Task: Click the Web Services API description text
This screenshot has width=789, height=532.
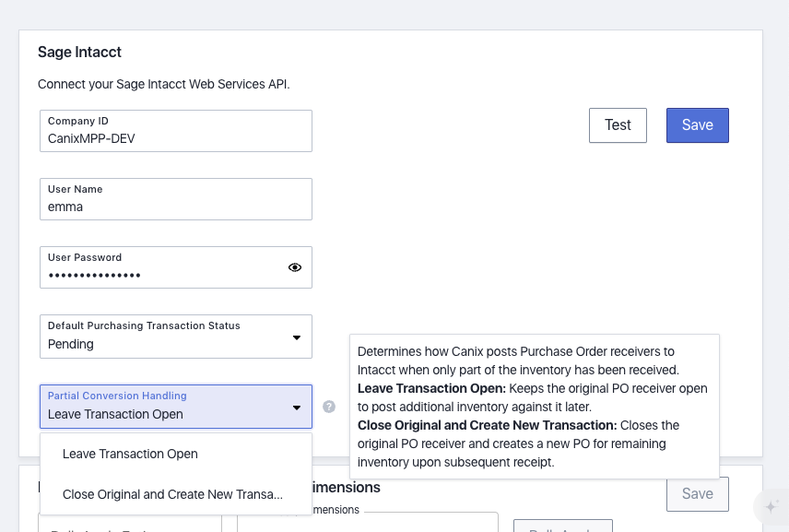Action: pyautogui.click(x=164, y=85)
